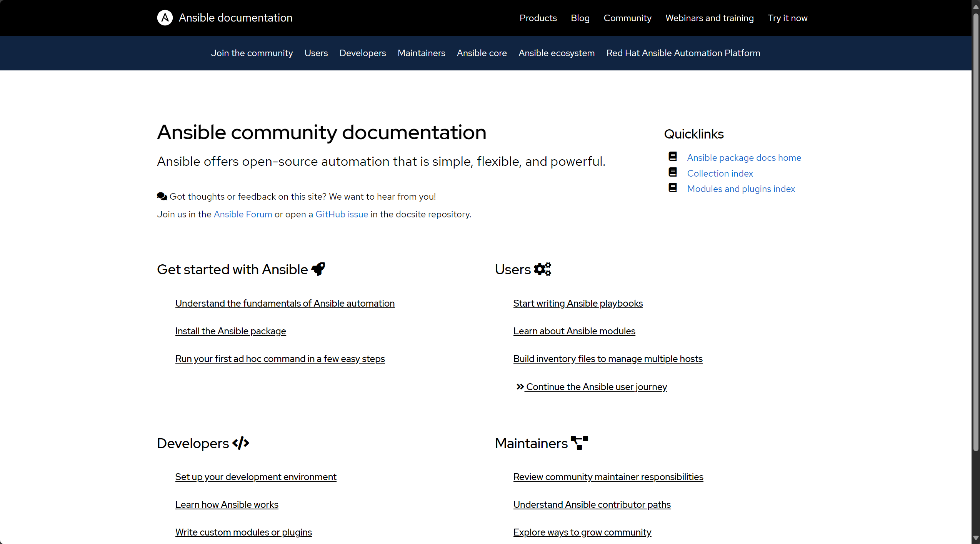The width and height of the screenshot is (980, 544).
Task: Click the scrollbar up arrow
Action: coord(976,7)
